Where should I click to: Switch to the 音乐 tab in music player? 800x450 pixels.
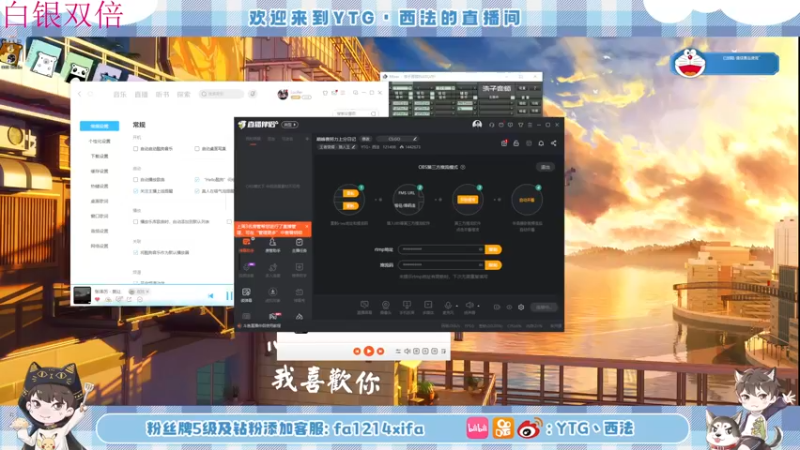pos(120,94)
